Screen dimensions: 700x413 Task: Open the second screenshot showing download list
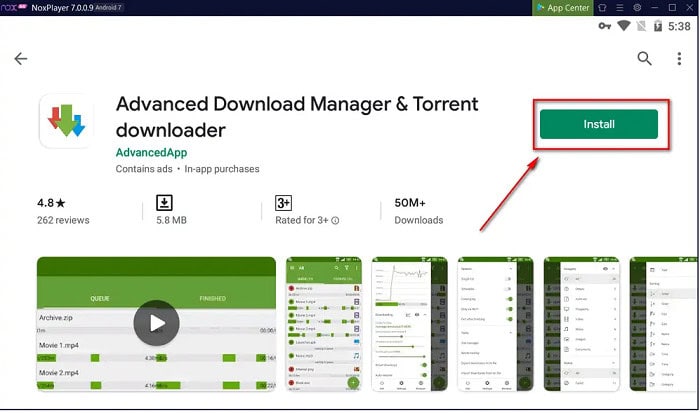point(324,324)
